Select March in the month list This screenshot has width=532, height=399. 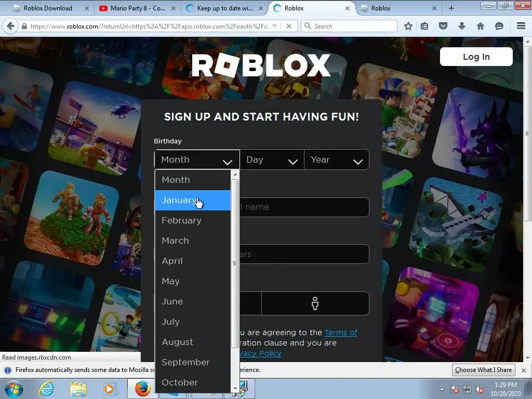click(x=193, y=241)
